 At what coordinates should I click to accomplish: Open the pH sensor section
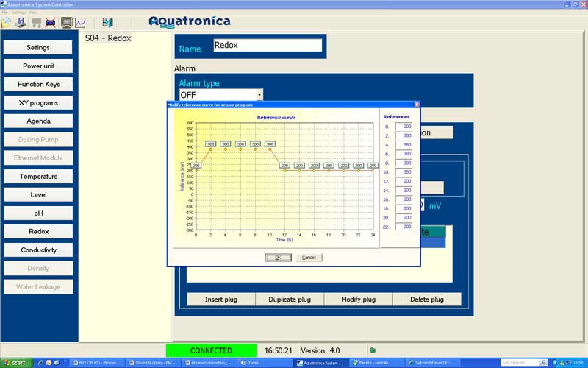point(38,213)
